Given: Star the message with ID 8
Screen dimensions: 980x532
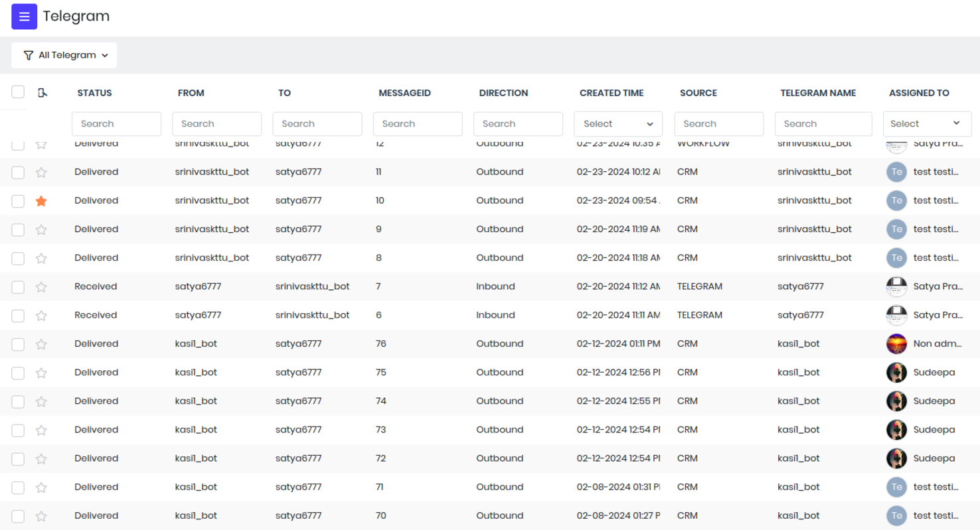Looking at the screenshot, I should [x=41, y=258].
